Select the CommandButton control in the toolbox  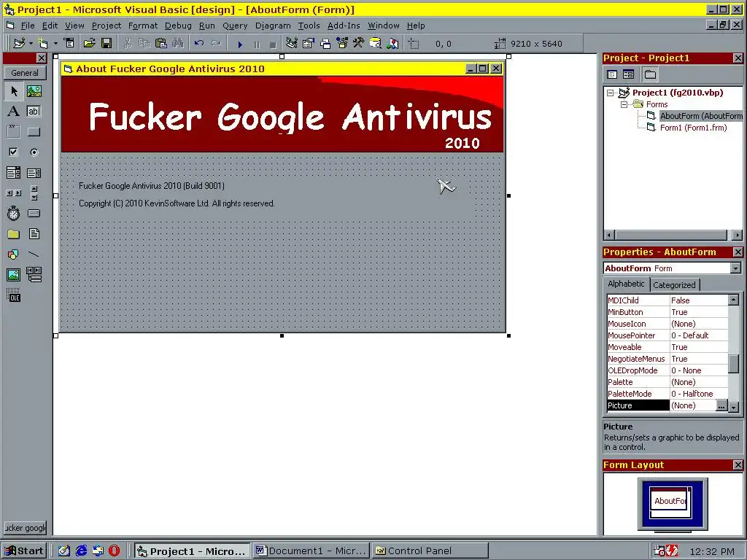[34, 132]
